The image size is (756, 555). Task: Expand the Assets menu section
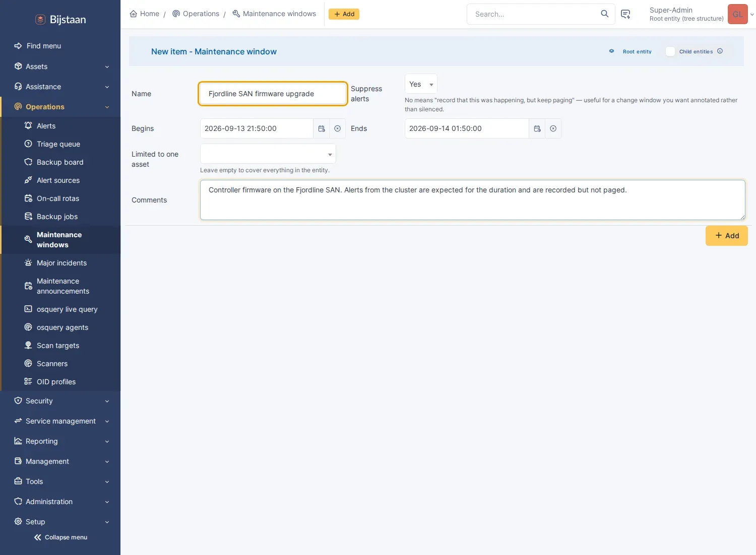click(x=60, y=66)
